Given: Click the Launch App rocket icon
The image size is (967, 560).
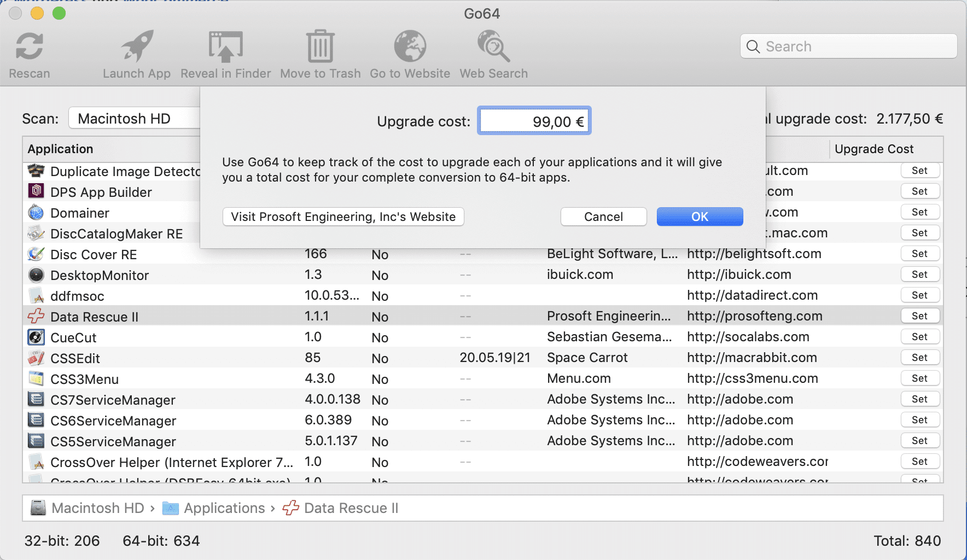Looking at the screenshot, I should [137, 46].
